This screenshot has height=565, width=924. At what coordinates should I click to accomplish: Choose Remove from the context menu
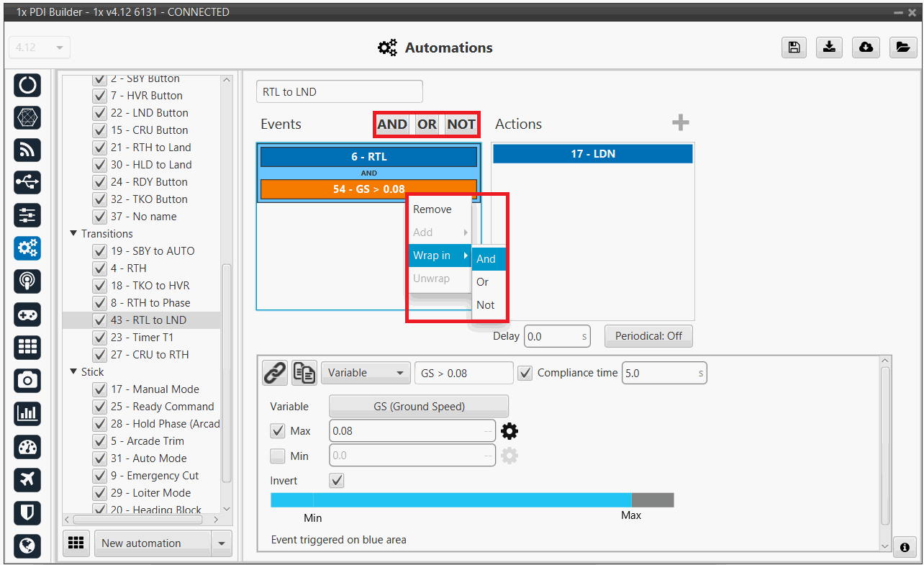point(432,209)
